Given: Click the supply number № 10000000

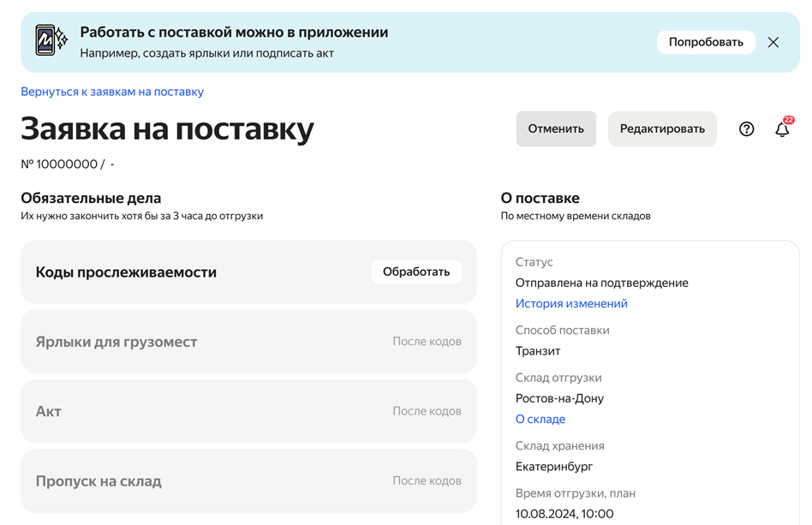Looking at the screenshot, I should (60, 164).
